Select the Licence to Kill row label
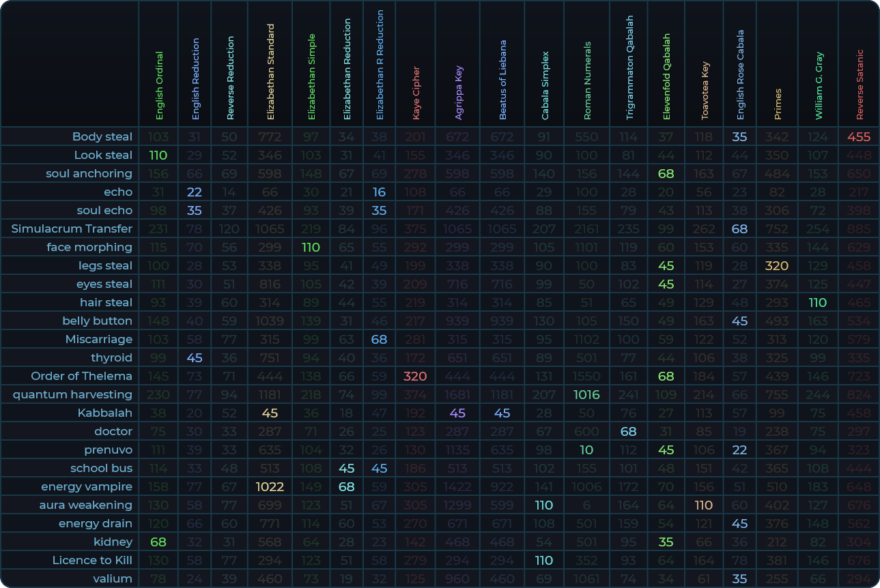 (92, 560)
